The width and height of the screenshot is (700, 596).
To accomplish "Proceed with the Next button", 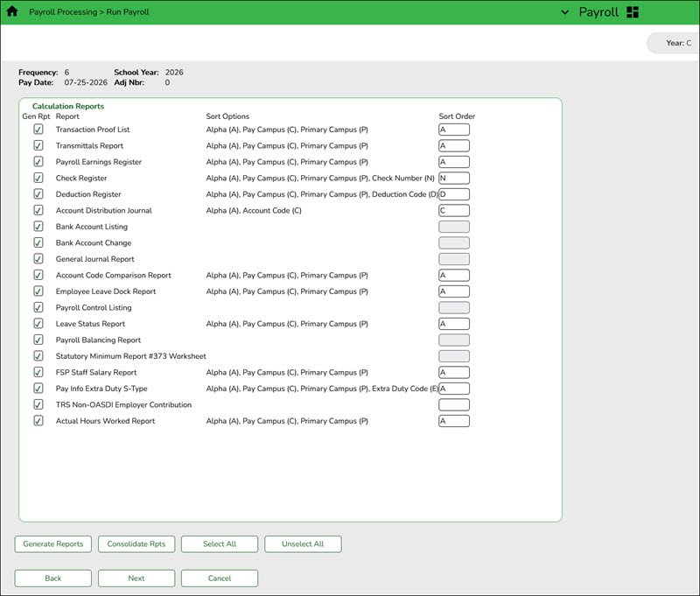I will coord(136,578).
